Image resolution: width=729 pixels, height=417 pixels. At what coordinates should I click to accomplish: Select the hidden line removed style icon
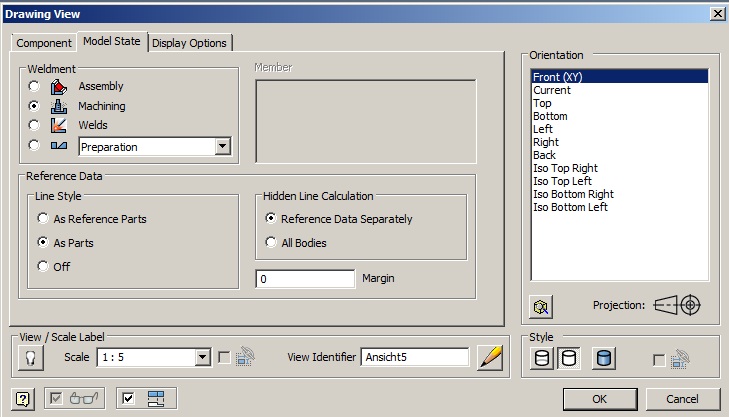(x=568, y=358)
